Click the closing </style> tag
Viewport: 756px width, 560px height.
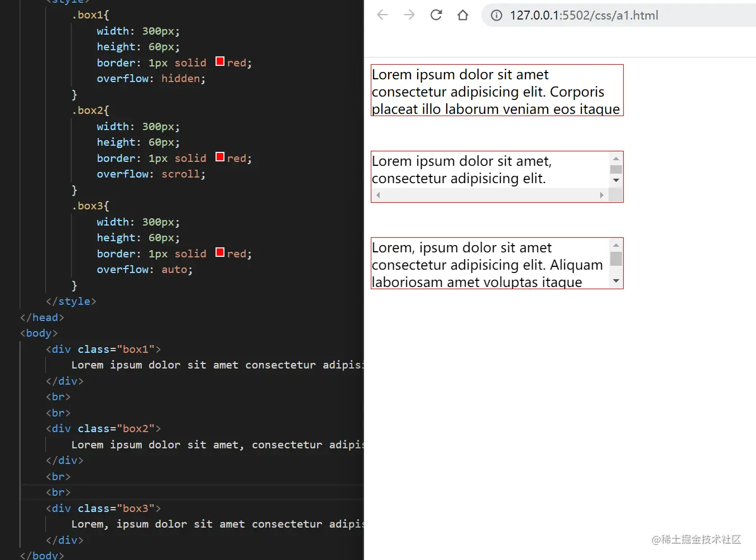click(x=71, y=301)
